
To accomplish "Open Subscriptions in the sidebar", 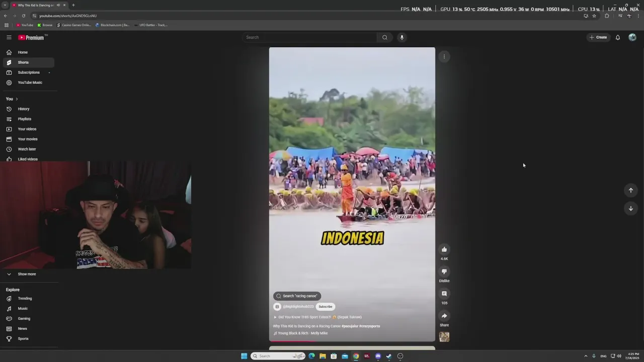I will 28,72.
